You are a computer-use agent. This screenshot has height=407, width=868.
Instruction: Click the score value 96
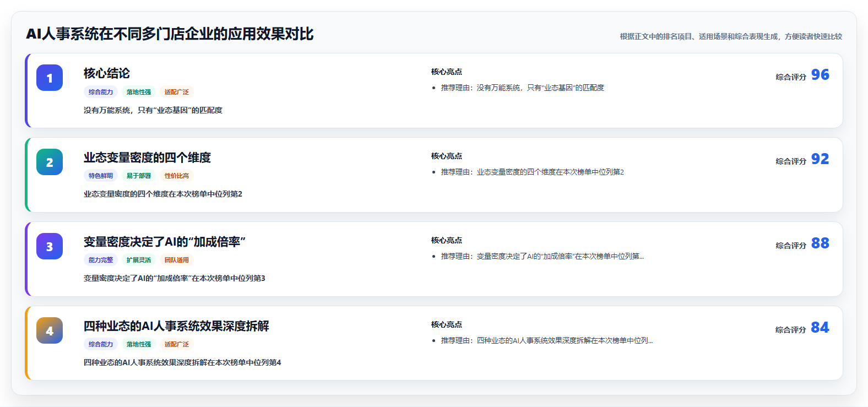tap(820, 75)
